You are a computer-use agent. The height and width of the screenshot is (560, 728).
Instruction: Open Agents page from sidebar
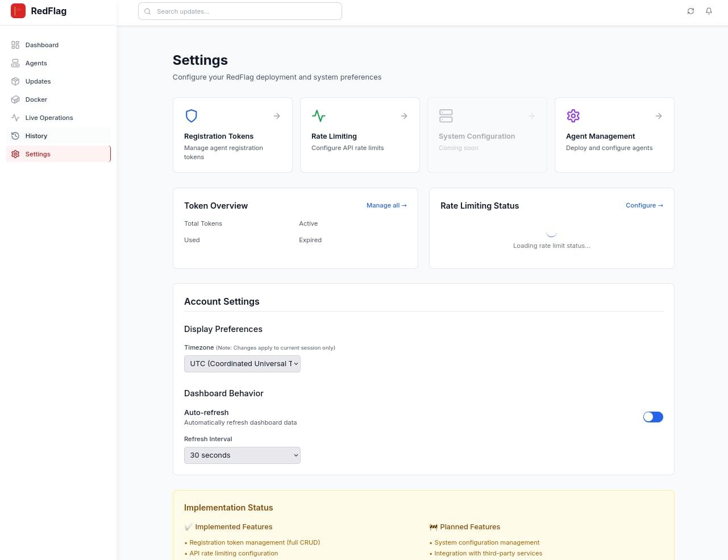[36, 63]
